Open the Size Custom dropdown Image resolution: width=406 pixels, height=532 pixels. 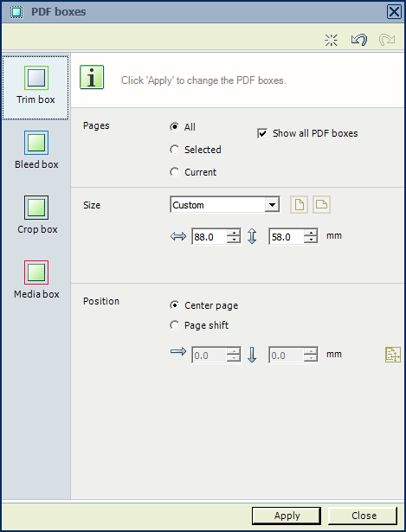(x=225, y=205)
